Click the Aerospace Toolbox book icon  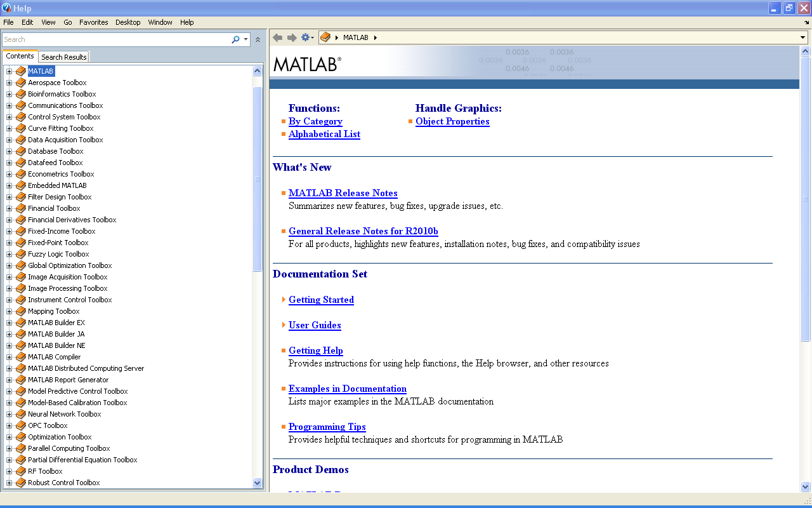(21, 83)
